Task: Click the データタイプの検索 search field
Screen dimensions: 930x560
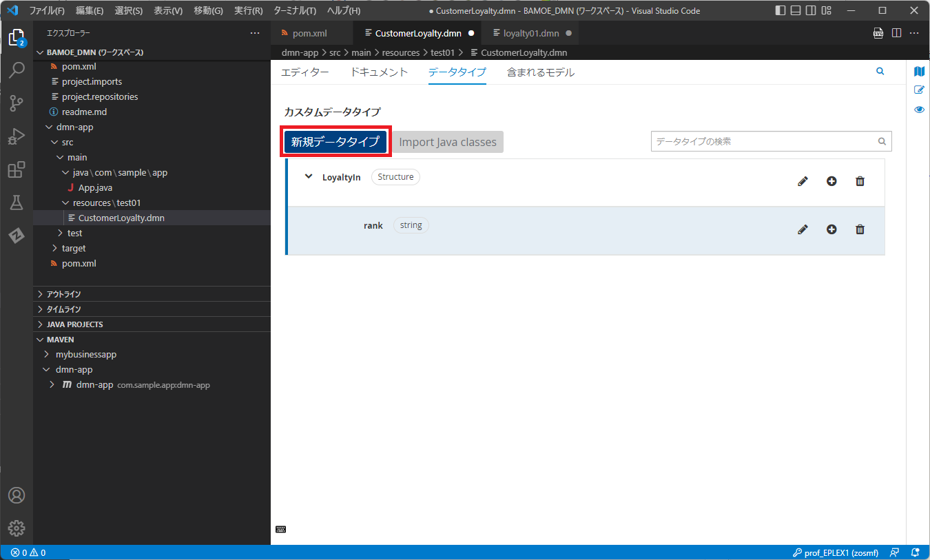Action: click(771, 141)
